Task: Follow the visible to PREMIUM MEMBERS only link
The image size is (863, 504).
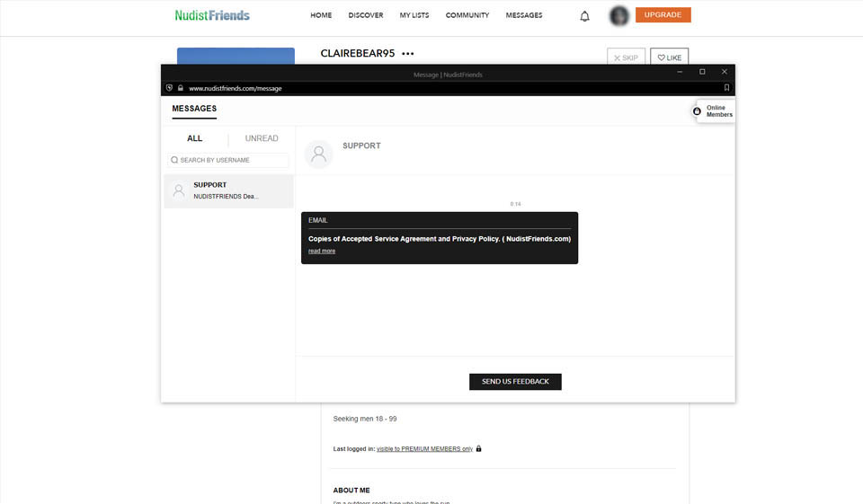Action: pyautogui.click(x=424, y=448)
